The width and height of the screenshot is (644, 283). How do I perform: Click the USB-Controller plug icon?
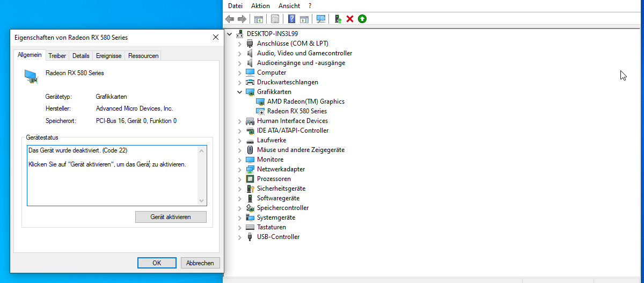[x=250, y=237]
